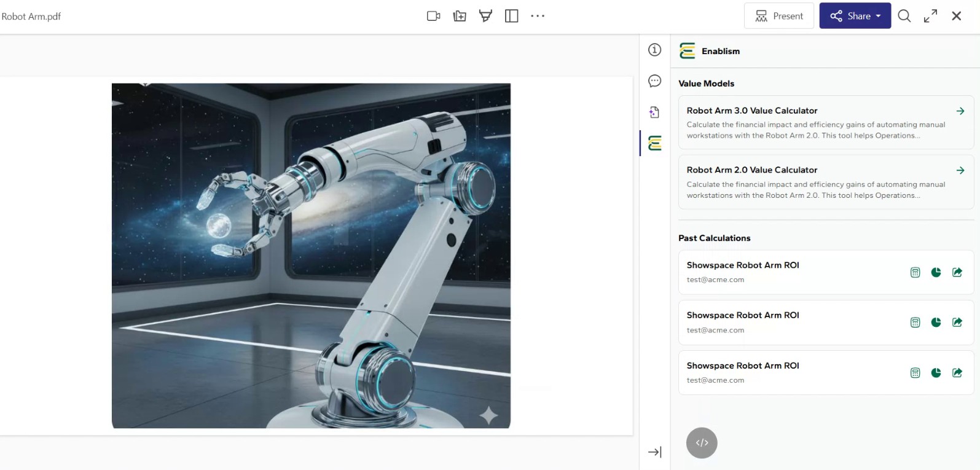This screenshot has height=470, width=980.
Task: Click pie chart icon on second Showspace ROI
Action: point(936,323)
